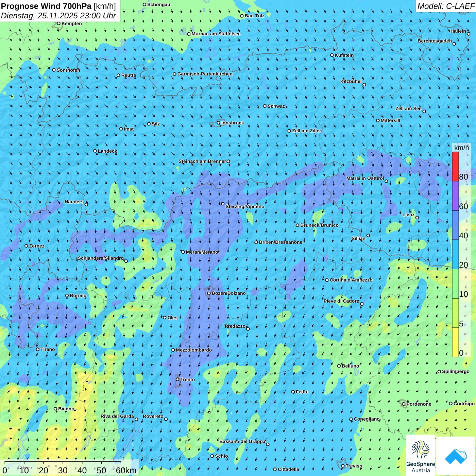
Task: Click the 'Schlanders/Silandro' label
Action: (101, 258)
